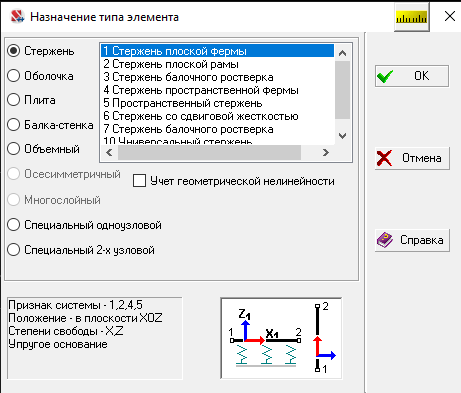Click the element axes diagram preview

point(281,338)
